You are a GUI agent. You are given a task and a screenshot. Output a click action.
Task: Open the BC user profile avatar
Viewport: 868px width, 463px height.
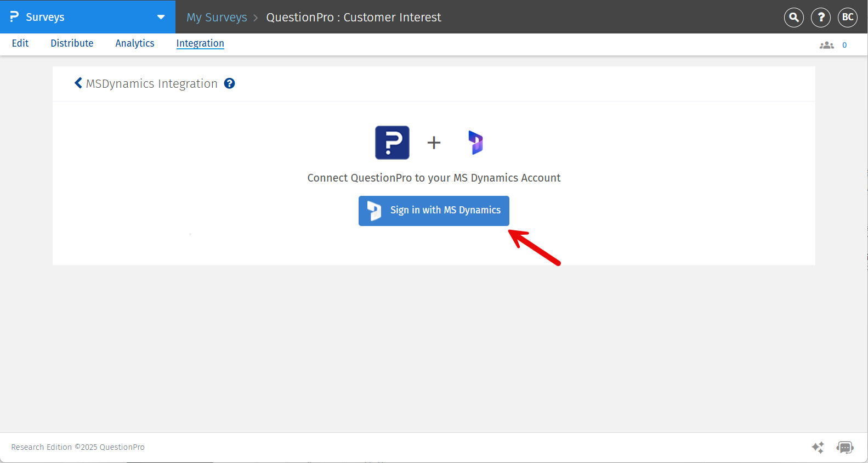tap(848, 18)
